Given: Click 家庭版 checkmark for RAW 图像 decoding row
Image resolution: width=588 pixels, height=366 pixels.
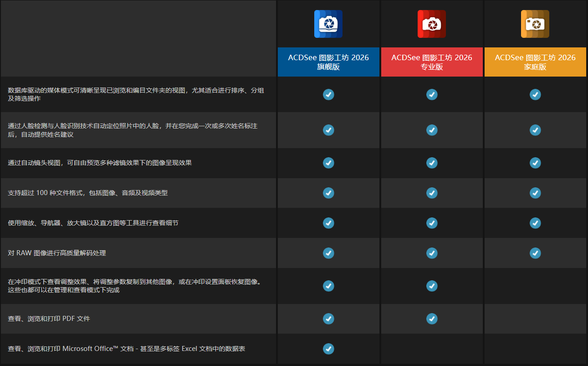Looking at the screenshot, I should point(535,253).
